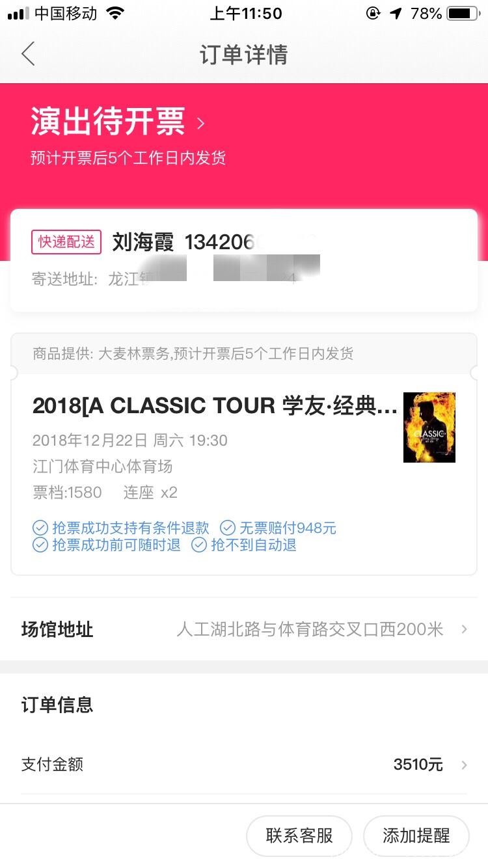
Task: Tap the Wi-Fi status icon
Action: point(115,13)
